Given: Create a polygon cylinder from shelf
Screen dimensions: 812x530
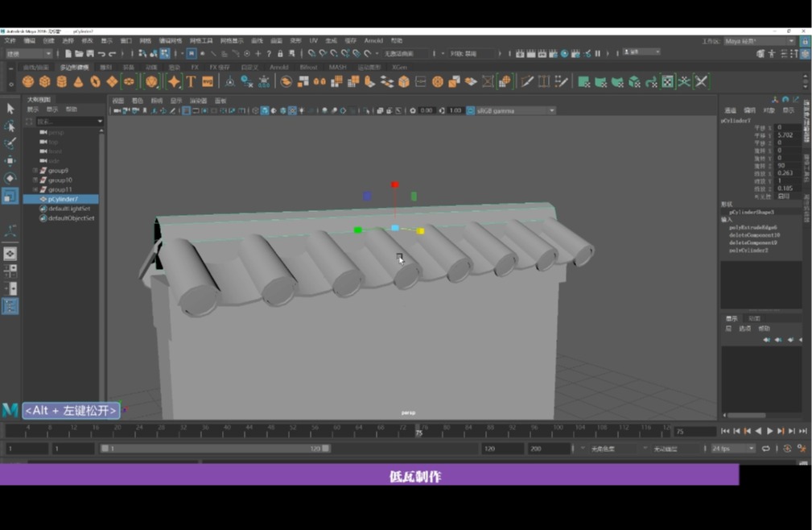Looking at the screenshot, I should (62, 81).
